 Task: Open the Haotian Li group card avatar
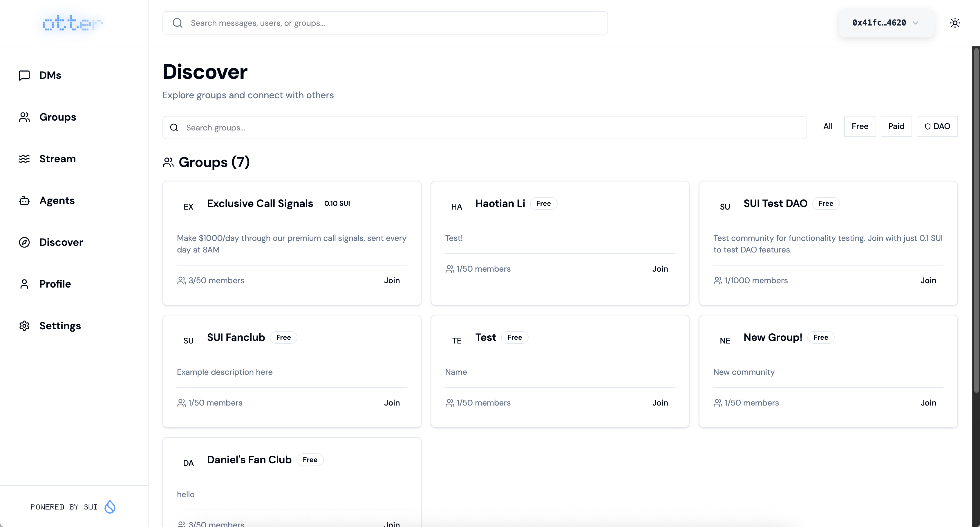pyautogui.click(x=456, y=207)
